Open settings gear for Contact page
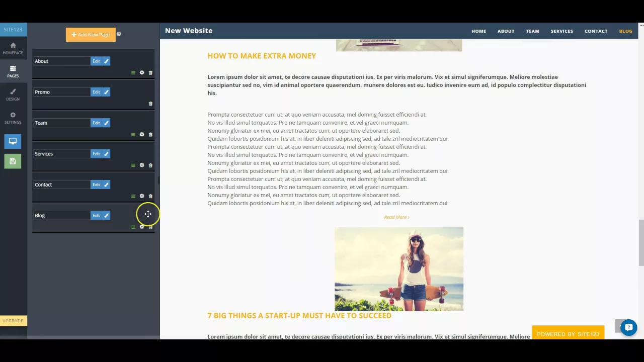Screen dimensions: 644x362 (x=142, y=196)
